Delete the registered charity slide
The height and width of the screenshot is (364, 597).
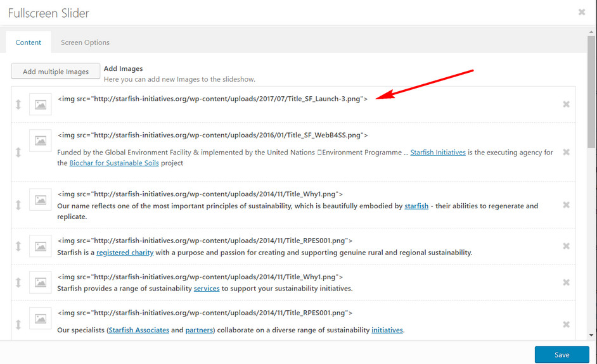click(566, 246)
